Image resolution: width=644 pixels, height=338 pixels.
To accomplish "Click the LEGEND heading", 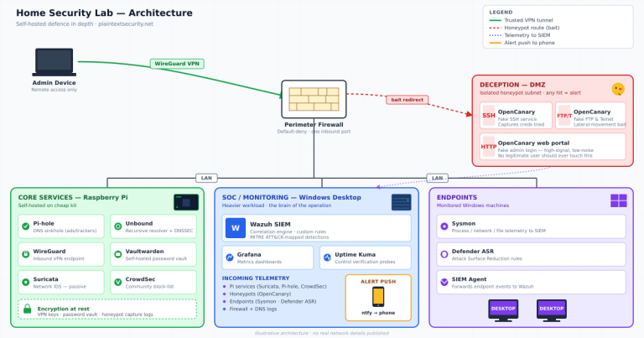I will [501, 13].
